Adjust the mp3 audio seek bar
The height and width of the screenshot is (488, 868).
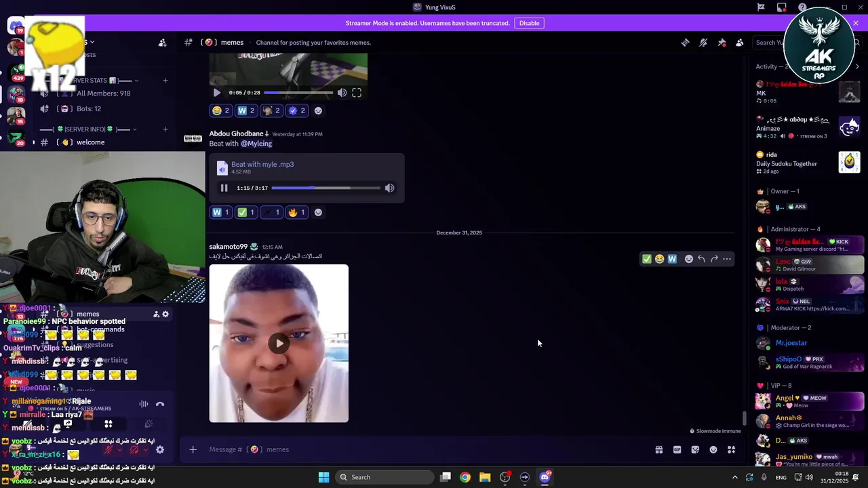point(325,188)
